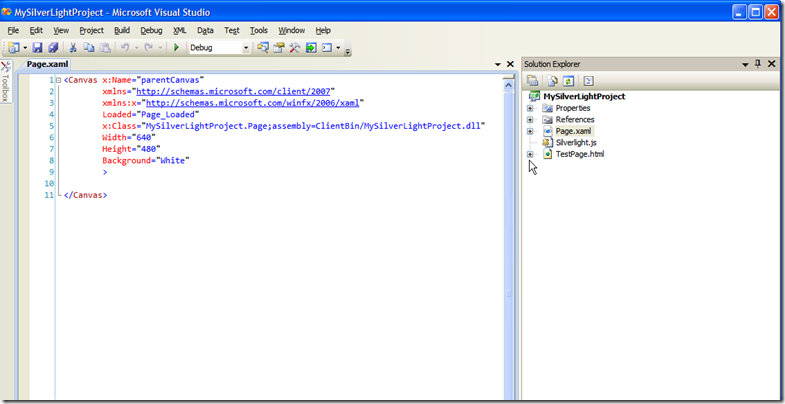Select the Page.xaml editor tab
Image resolution: width=785 pixels, height=404 pixels.
point(47,64)
